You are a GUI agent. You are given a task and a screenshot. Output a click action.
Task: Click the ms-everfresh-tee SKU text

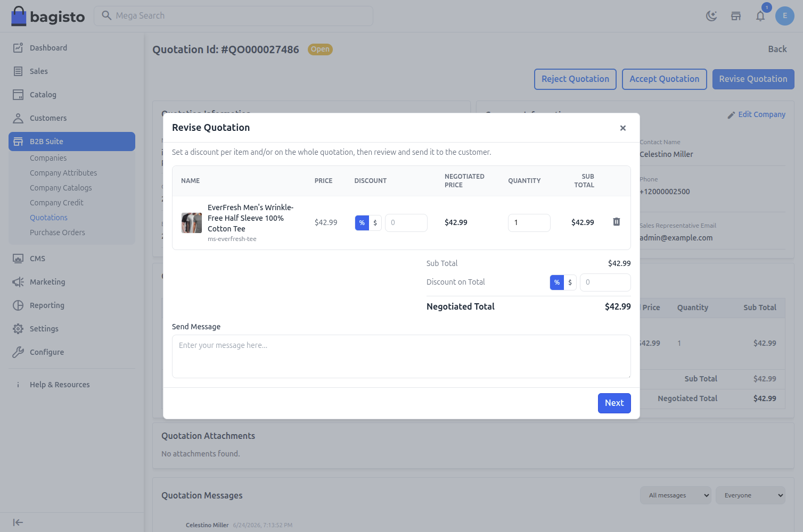(x=232, y=239)
